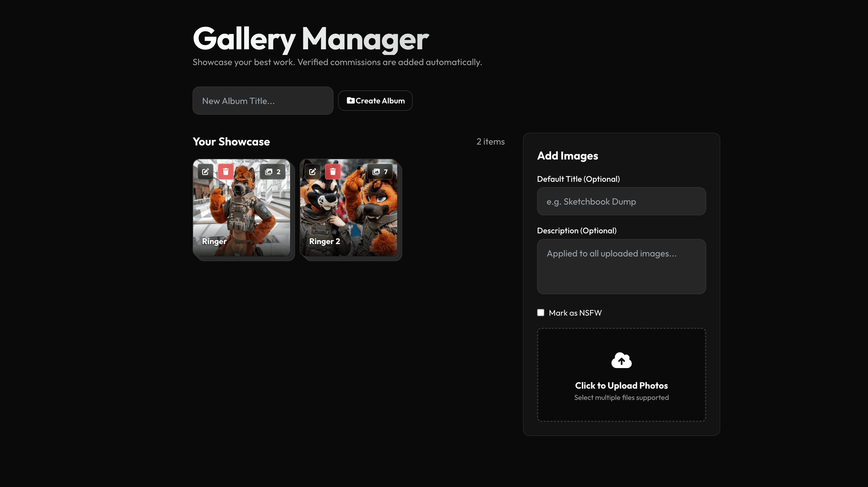Viewport: 868px width, 487px height.
Task: Click the 2 items counter text
Action: tap(490, 141)
